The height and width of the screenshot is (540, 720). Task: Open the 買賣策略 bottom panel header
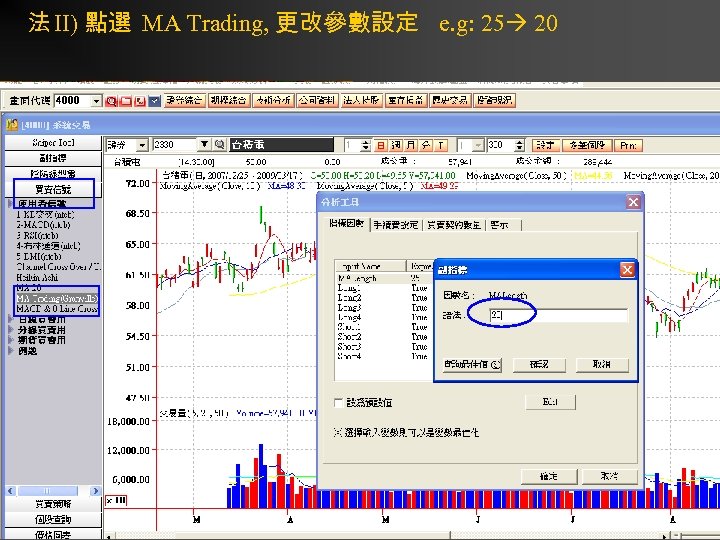point(53,504)
